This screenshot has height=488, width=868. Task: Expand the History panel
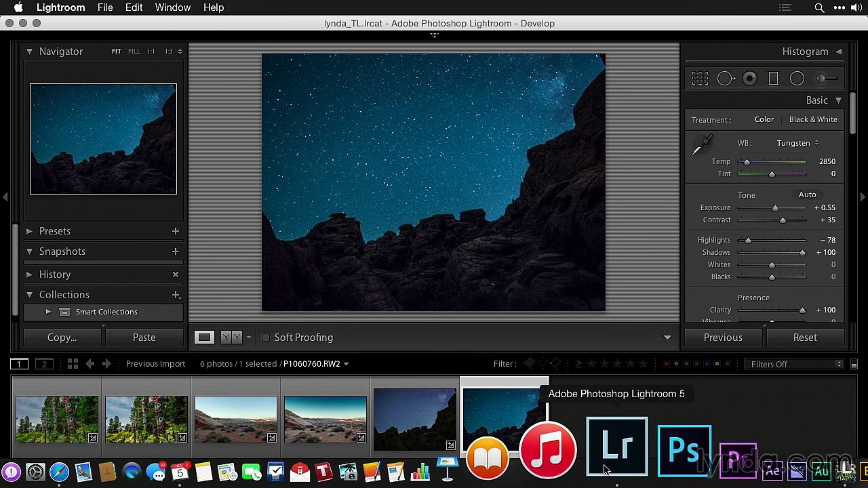tap(29, 274)
